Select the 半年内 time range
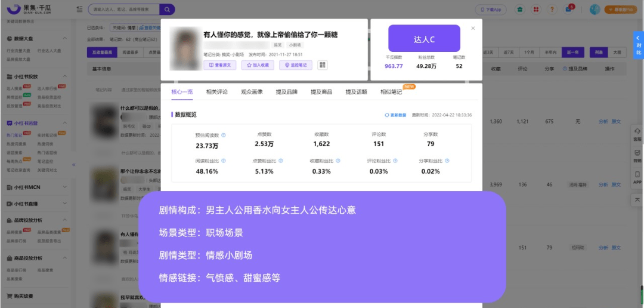The height and width of the screenshot is (308, 644). click(x=550, y=52)
